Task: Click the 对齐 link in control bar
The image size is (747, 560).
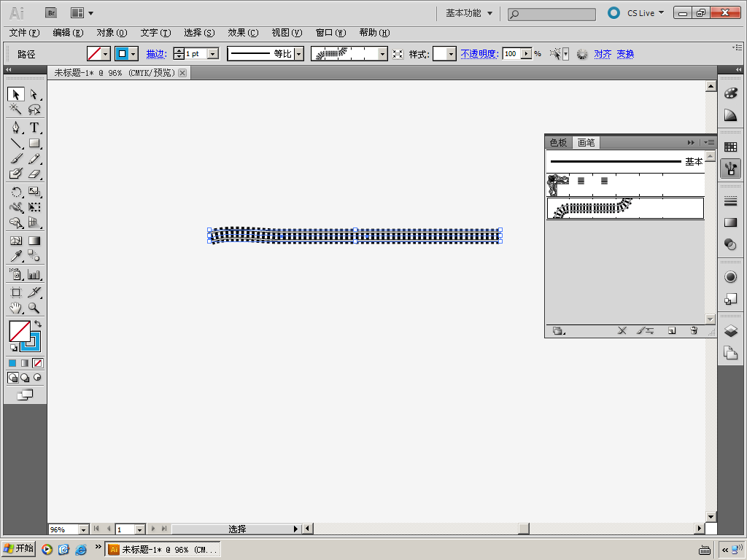Action: tap(603, 54)
